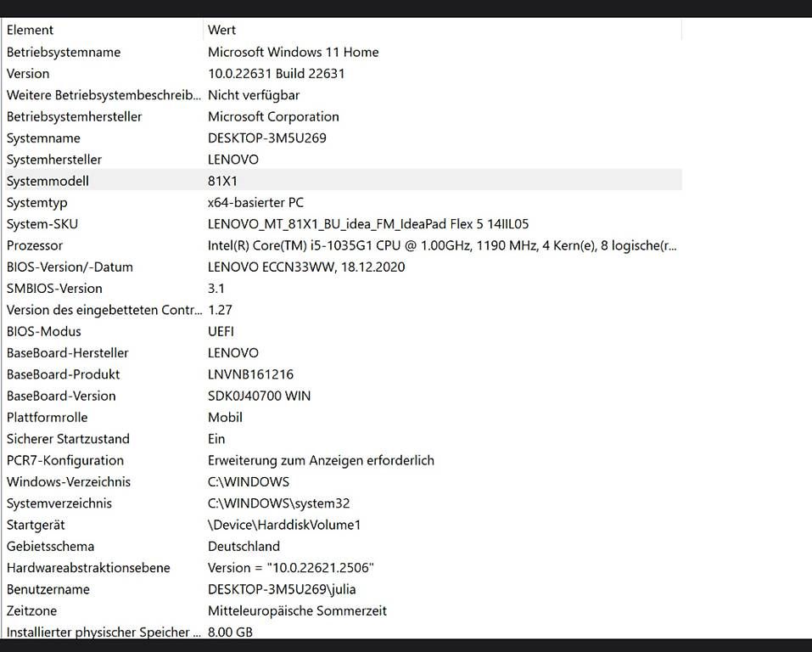Viewport: 812px width, 652px height.
Task: Click the SMBIOS-Version row label
Action: coord(54,289)
